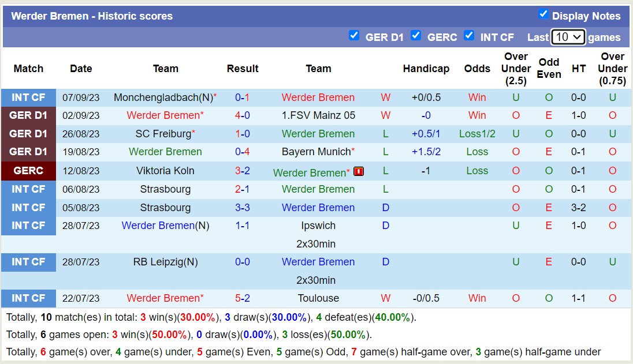Toggle the Display Notes checkbox

pyautogui.click(x=543, y=14)
